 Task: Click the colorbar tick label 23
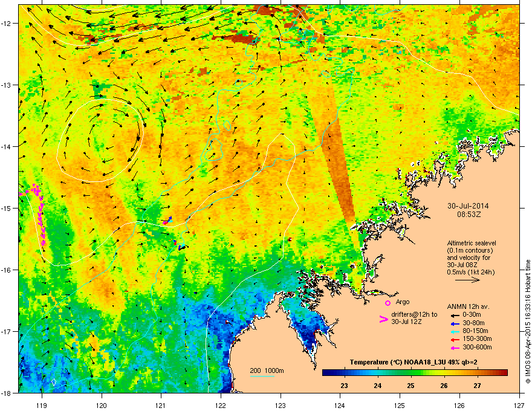click(x=344, y=386)
